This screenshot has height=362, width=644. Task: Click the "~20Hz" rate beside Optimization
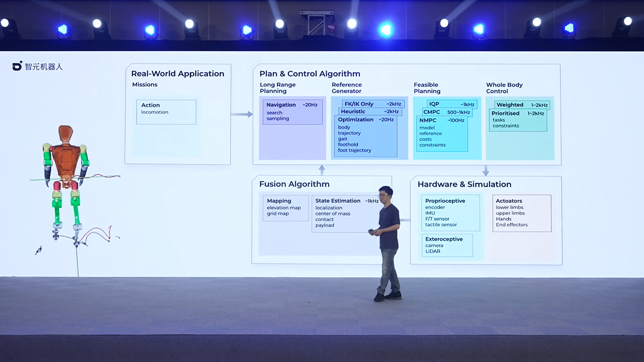[x=386, y=120]
